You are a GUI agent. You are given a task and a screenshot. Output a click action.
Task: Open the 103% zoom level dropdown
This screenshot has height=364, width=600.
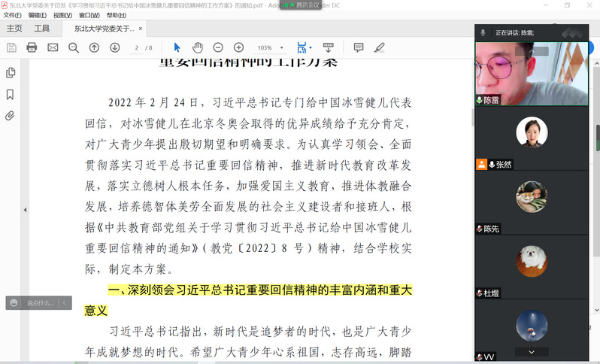click(270, 47)
